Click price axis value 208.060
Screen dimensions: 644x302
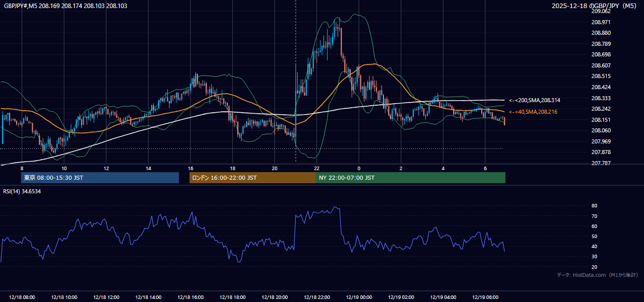[x=601, y=130]
